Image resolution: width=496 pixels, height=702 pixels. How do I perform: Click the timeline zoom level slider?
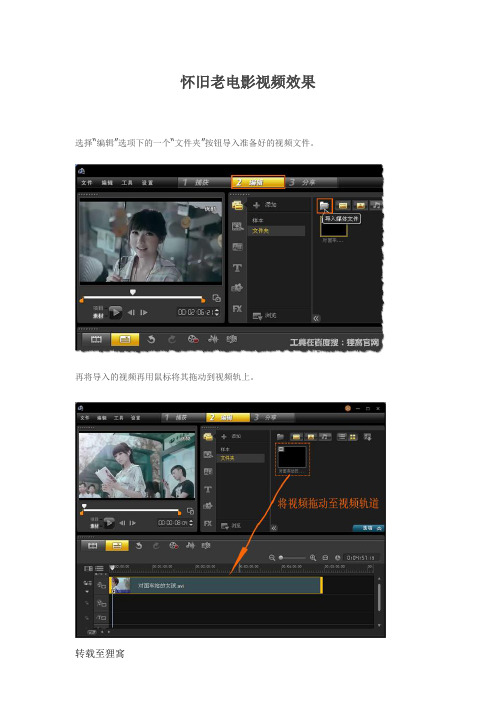tap(292, 558)
